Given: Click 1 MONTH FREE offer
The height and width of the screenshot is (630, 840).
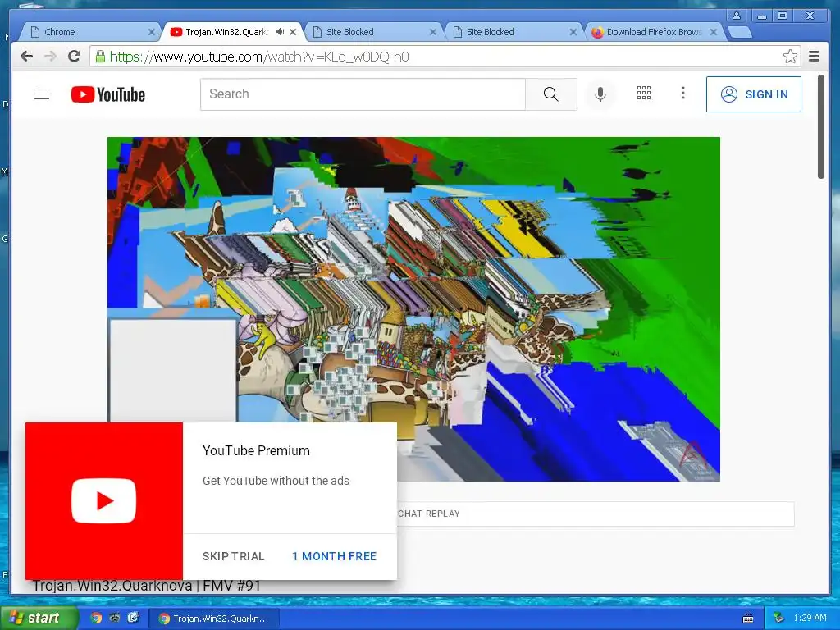Looking at the screenshot, I should 334,556.
